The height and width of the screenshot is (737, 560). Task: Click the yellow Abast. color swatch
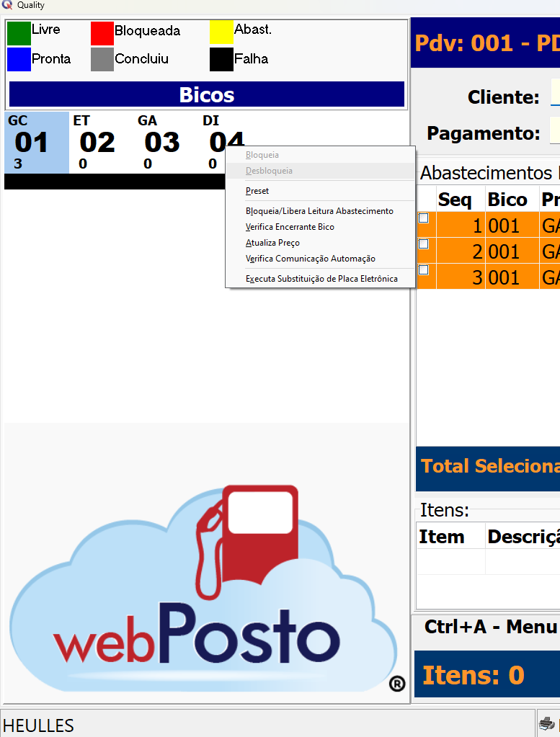[221, 32]
